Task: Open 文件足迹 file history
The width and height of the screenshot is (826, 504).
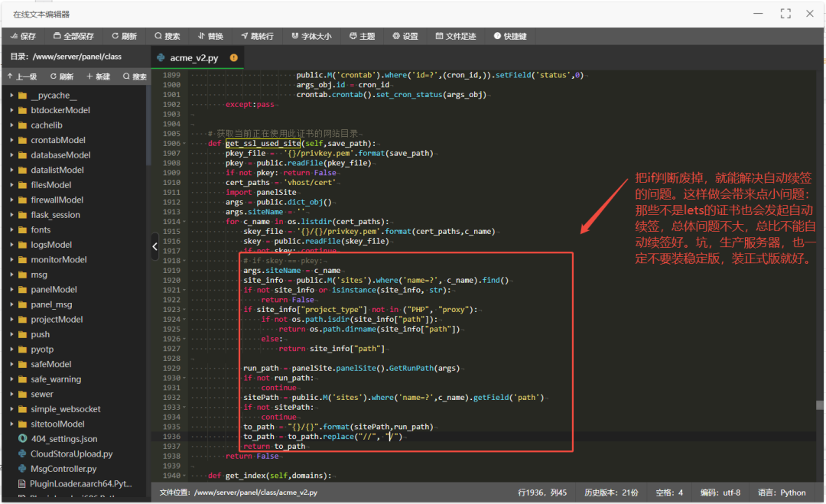Action: pos(456,37)
